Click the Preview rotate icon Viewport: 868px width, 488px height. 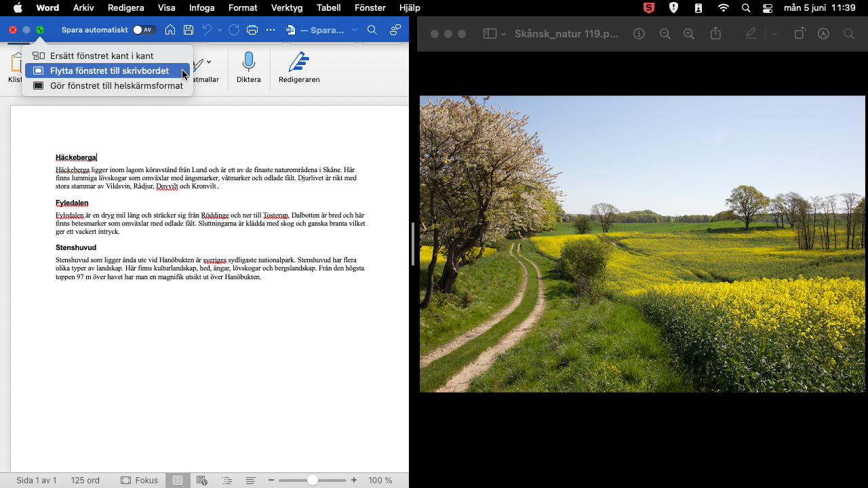[800, 34]
